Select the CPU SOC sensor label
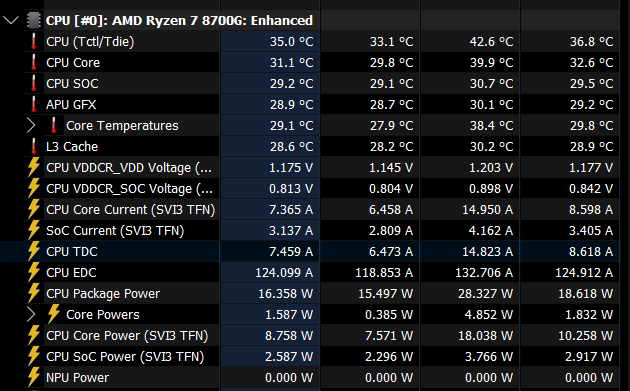 click(72, 84)
